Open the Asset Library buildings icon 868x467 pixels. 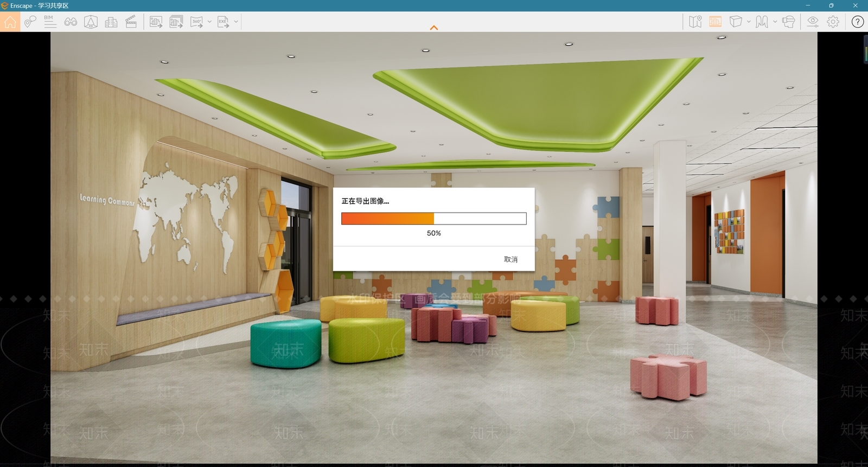[111, 22]
